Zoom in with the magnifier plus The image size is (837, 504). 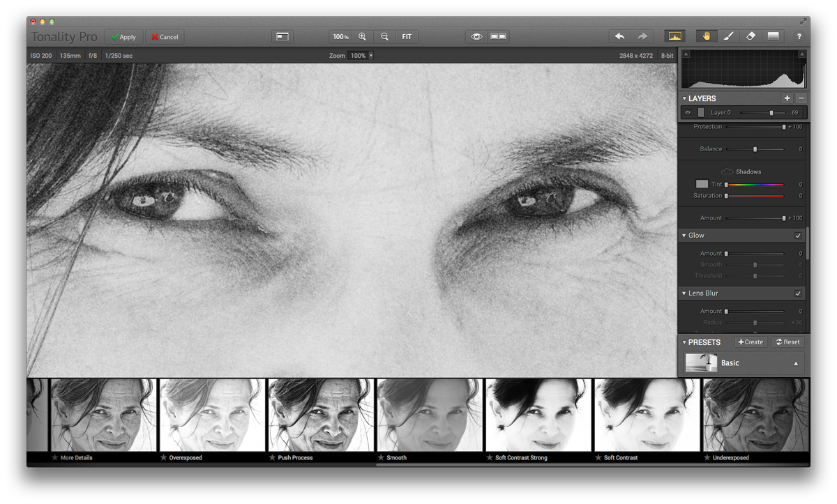point(362,36)
